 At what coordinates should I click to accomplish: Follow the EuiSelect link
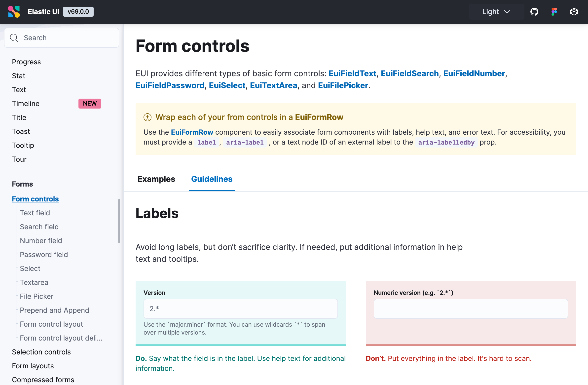227,85
